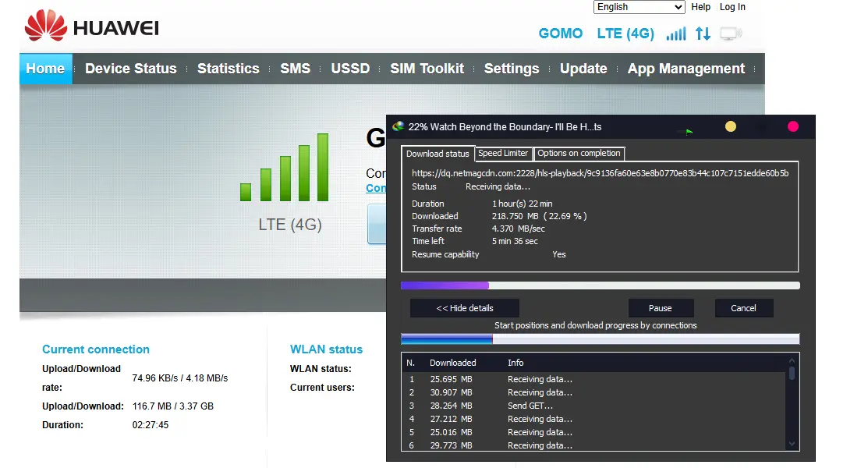
Task: Select connection row 6 with 29.773 MB
Action: coord(595,445)
